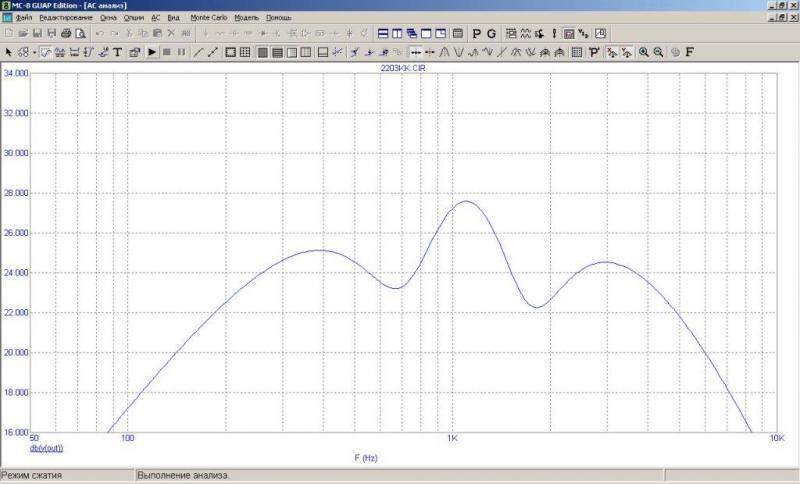Toggle the horizontal-lines grid icon
Screen dimensions: 800x484
pos(277,52)
